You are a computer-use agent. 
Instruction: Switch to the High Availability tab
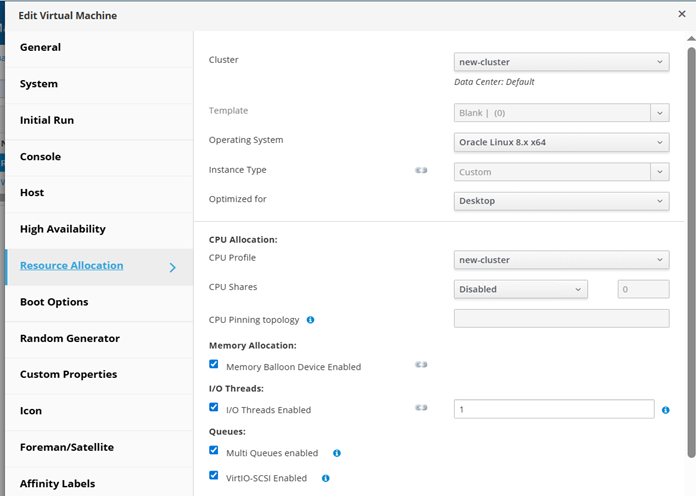[x=62, y=229]
